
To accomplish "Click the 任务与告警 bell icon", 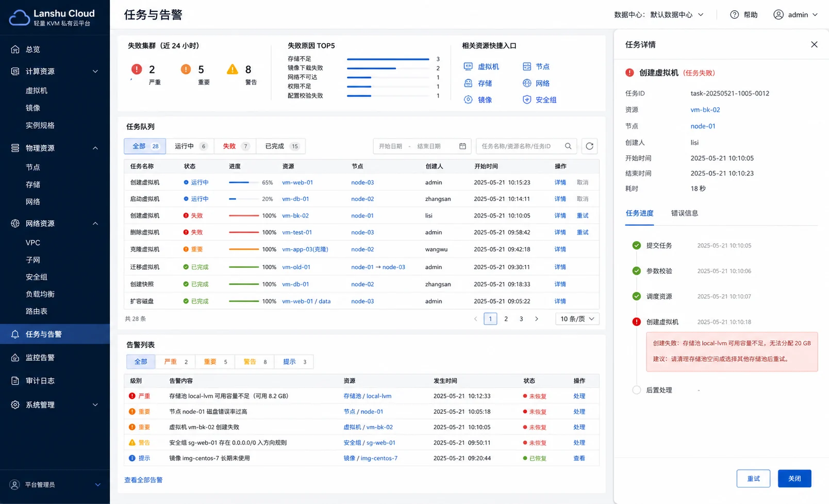I will 15,334.
